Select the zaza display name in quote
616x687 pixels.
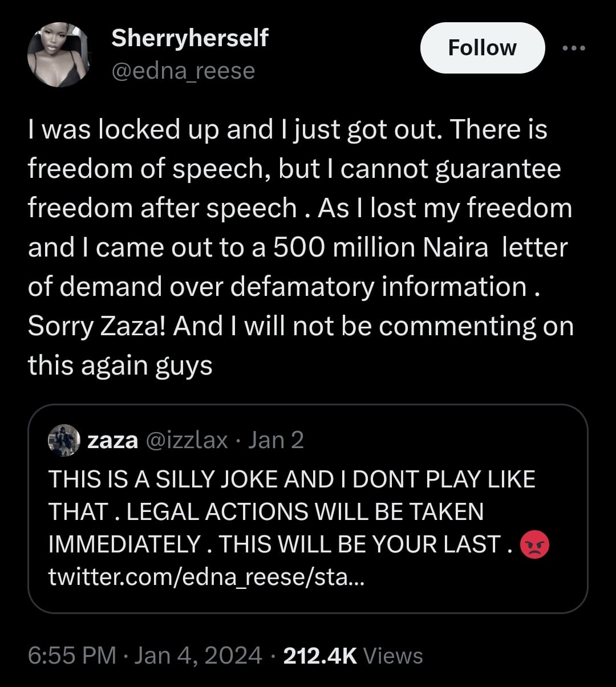[112, 441]
